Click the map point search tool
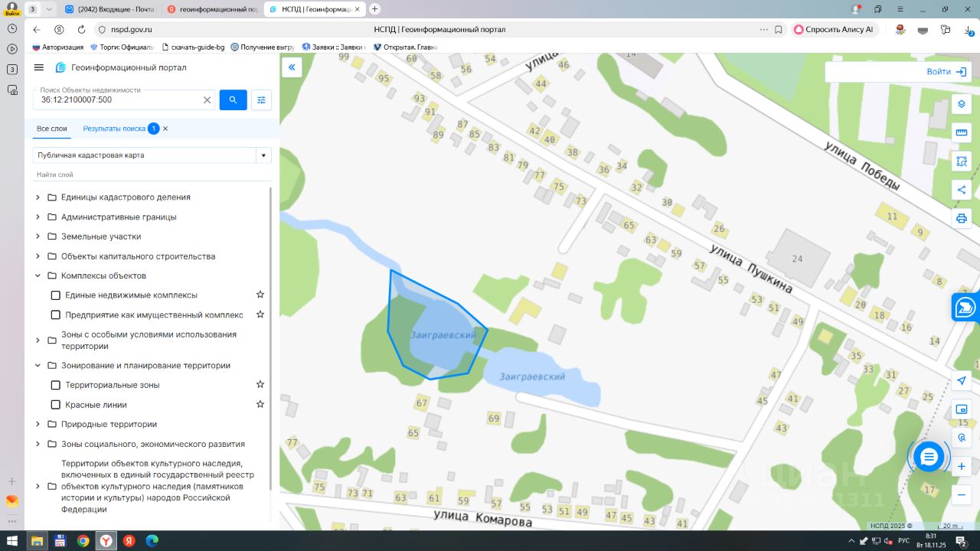Viewport: 980px width, 551px height. (962, 438)
